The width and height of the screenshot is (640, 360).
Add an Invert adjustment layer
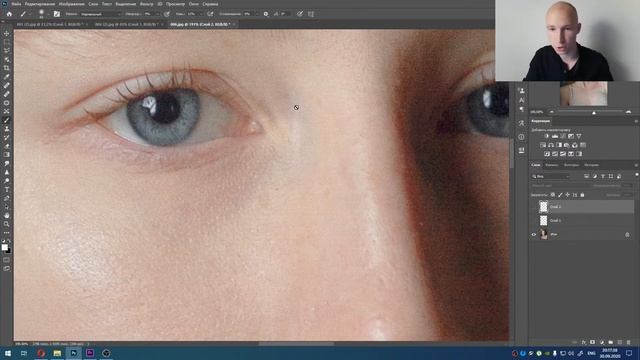547,154
